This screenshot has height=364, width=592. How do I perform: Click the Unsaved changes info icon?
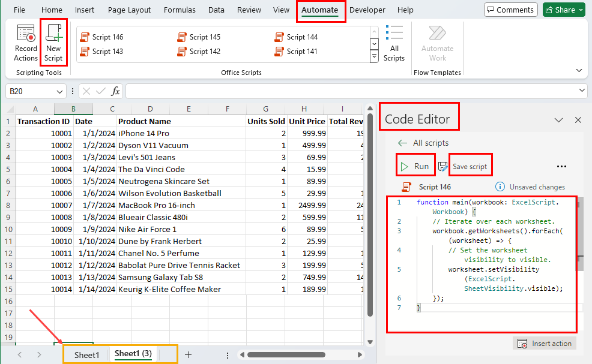pos(500,186)
